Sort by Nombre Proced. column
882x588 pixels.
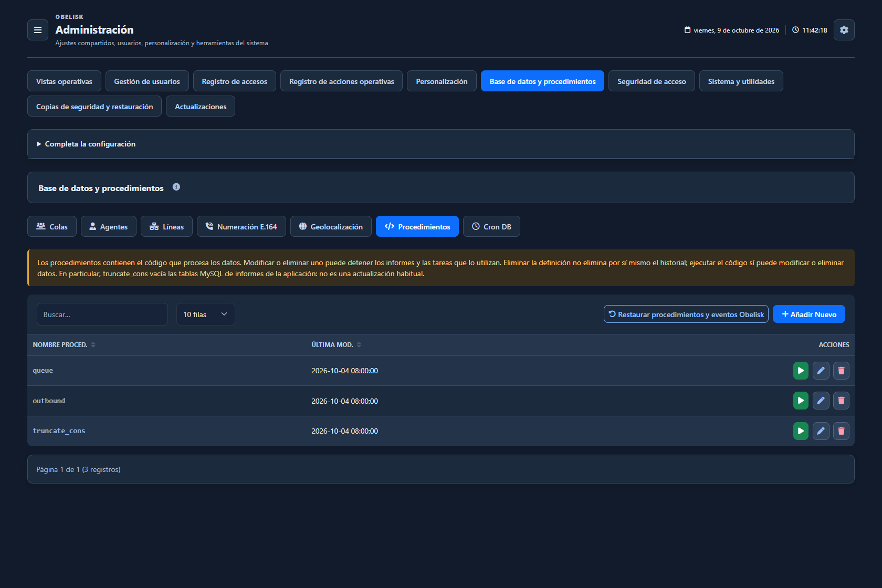click(64, 345)
